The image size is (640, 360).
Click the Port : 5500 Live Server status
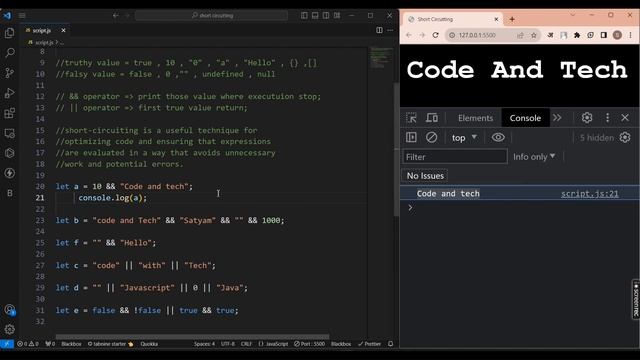tap(309, 344)
